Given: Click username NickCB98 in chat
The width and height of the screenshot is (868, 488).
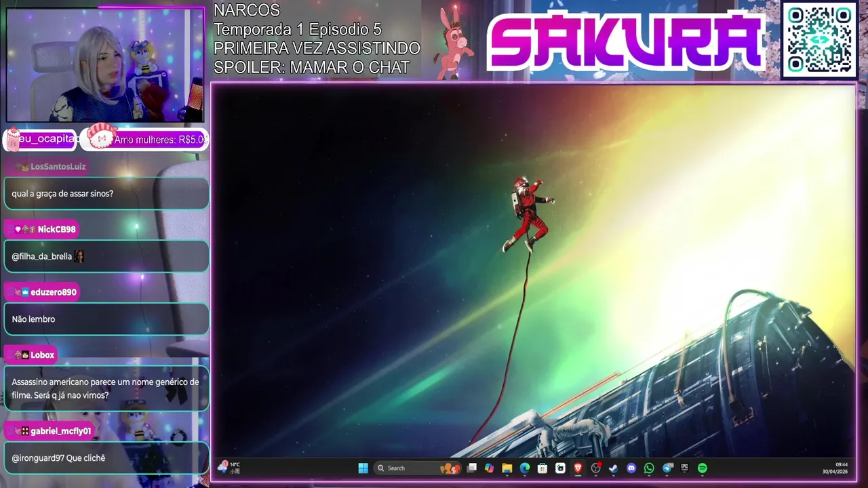Looking at the screenshot, I should tap(57, 230).
